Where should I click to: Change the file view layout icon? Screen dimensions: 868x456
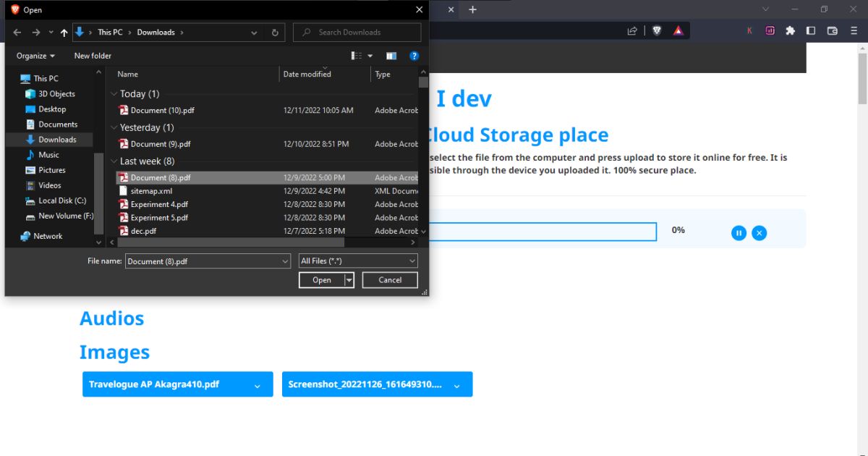point(357,56)
